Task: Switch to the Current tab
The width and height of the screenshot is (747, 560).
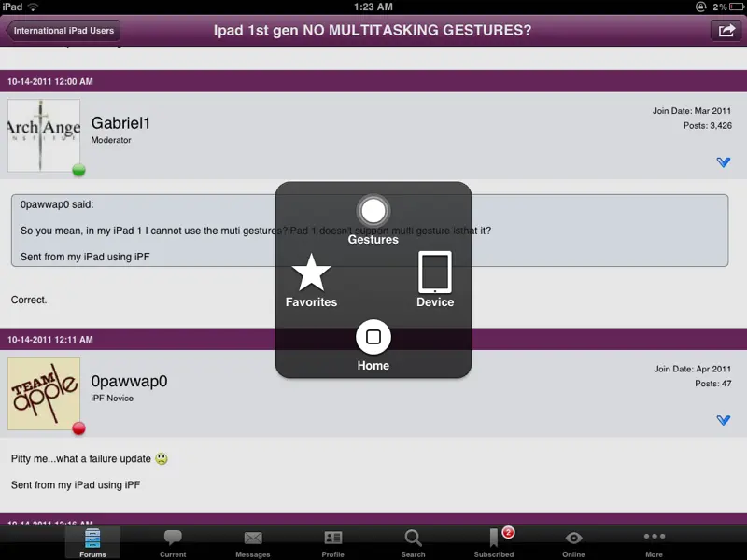Action: pyautogui.click(x=173, y=541)
